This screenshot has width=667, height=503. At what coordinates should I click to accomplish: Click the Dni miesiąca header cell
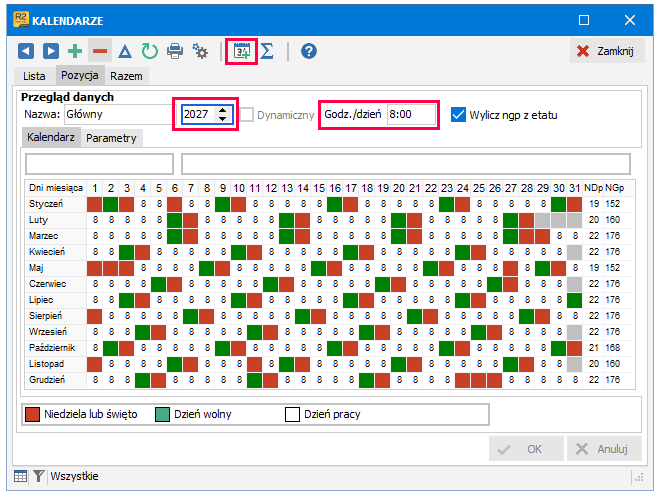(56, 188)
